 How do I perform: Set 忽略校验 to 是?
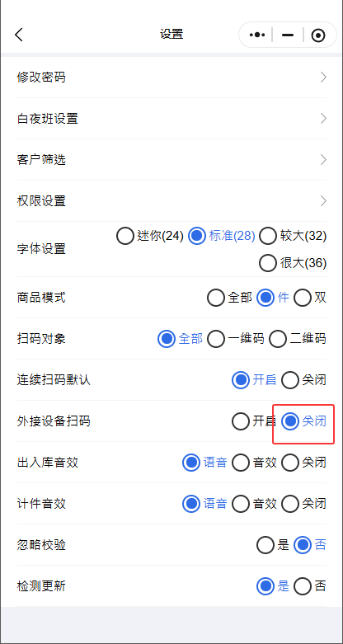click(x=273, y=545)
